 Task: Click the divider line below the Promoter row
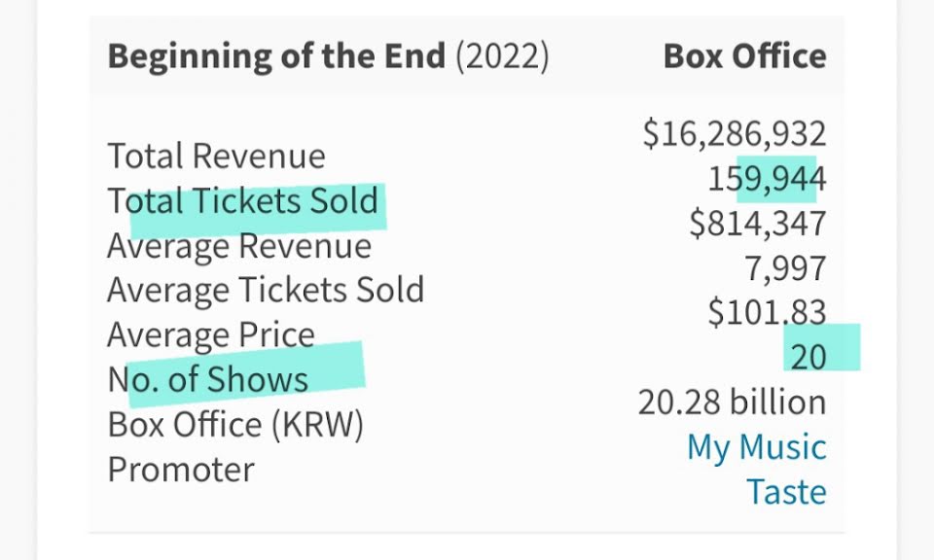pos(467,532)
